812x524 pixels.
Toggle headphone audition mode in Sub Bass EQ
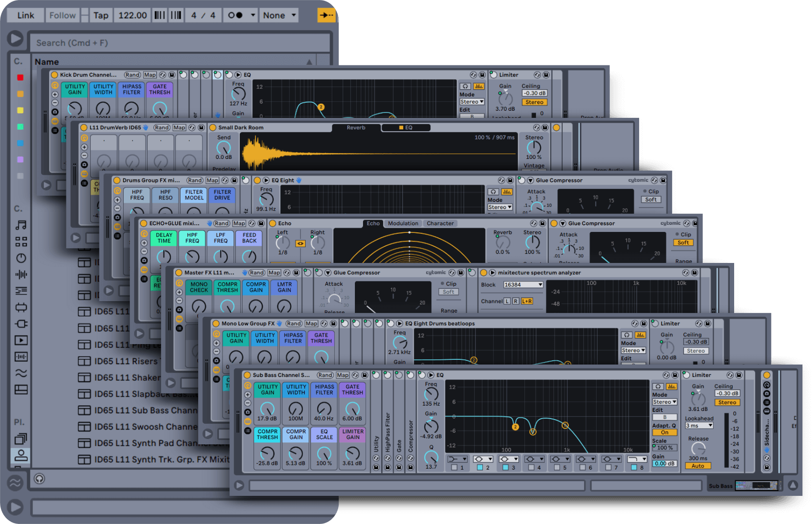(658, 387)
